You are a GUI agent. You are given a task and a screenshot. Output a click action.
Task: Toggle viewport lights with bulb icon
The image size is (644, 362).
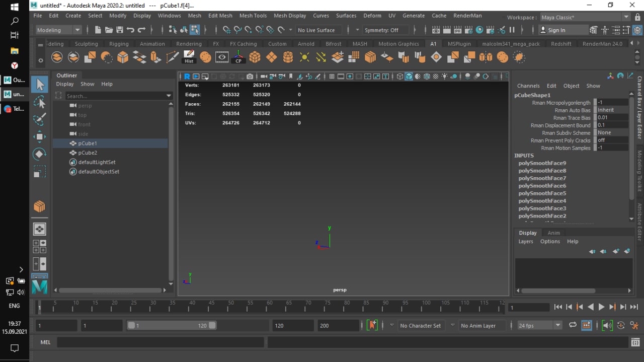(445, 77)
